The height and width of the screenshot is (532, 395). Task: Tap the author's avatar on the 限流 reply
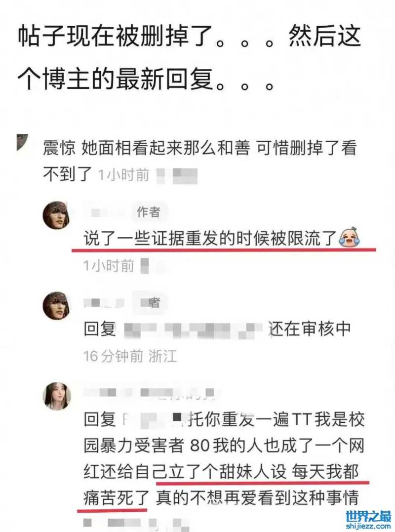56,216
